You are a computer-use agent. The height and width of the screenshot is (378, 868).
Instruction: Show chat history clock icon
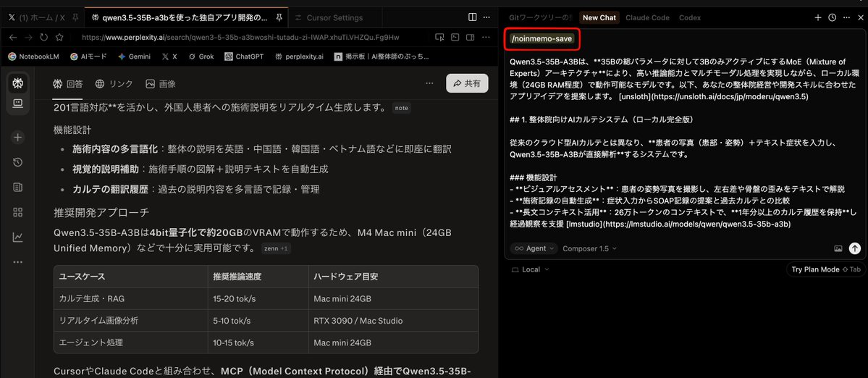tap(832, 17)
